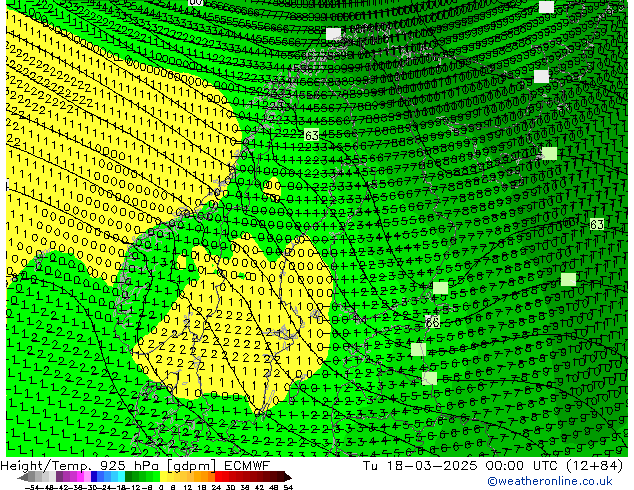Screen dimensions: 634x490
Task: Pick the dark purple legend swatch above -42
Action: (x=59, y=477)
